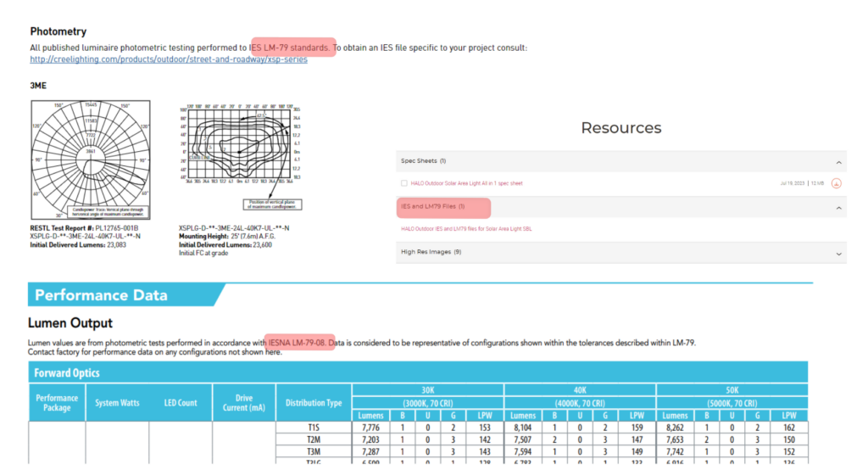
Task: Open HALO Outdoor Solar All in 1 spec sheet
Action: pyautogui.click(x=466, y=183)
